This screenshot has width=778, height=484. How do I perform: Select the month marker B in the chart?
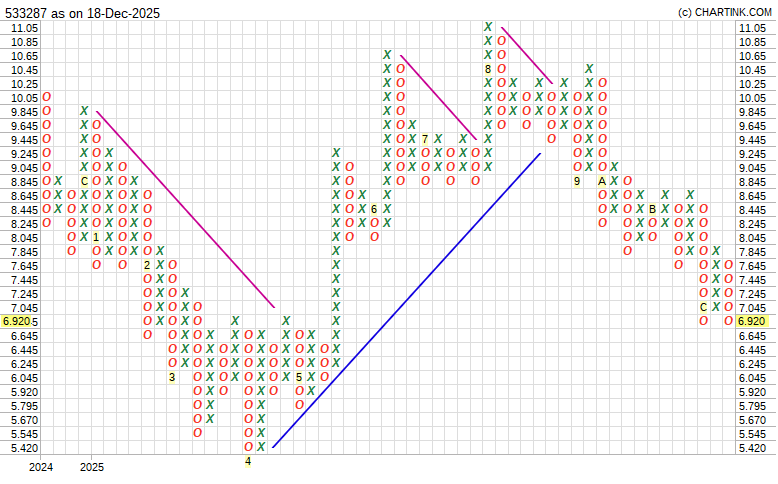tap(653, 209)
